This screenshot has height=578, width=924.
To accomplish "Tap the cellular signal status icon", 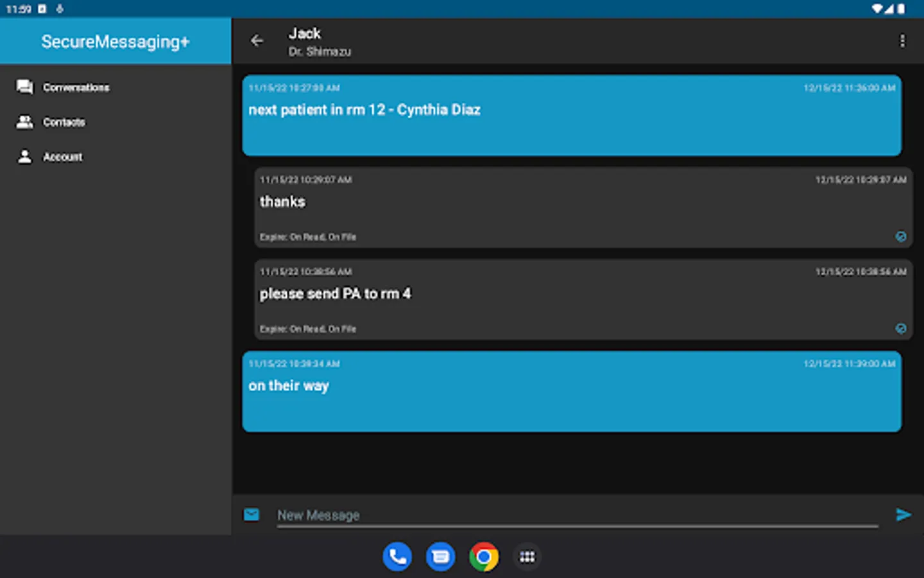I will click(890, 8).
